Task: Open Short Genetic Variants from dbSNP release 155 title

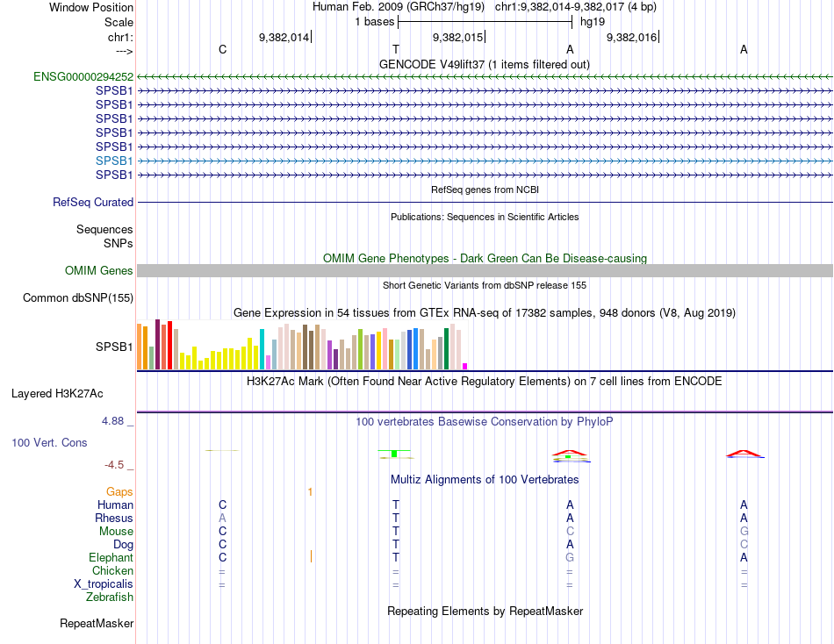Action: point(485,285)
